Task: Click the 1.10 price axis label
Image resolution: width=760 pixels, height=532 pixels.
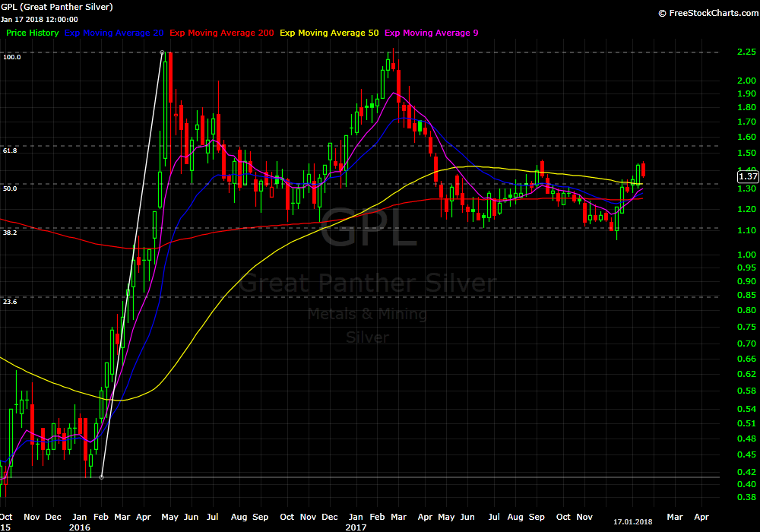Action: coord(746,230)
